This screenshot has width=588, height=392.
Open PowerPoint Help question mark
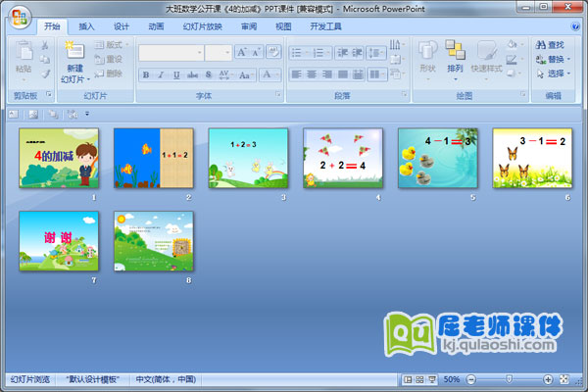575,26
